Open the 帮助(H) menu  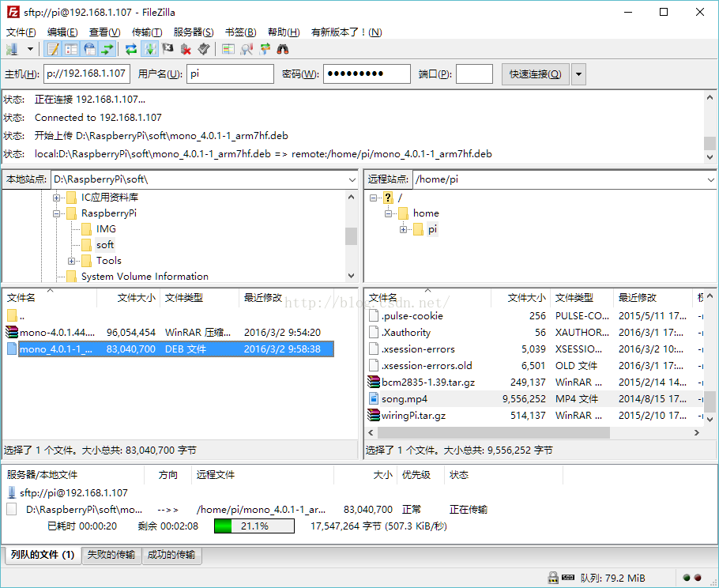[284, 32]
